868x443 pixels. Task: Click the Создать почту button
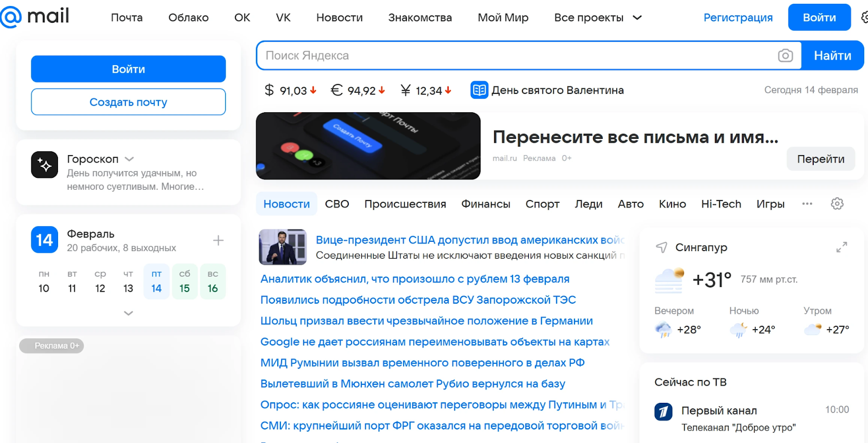point(129,102)
